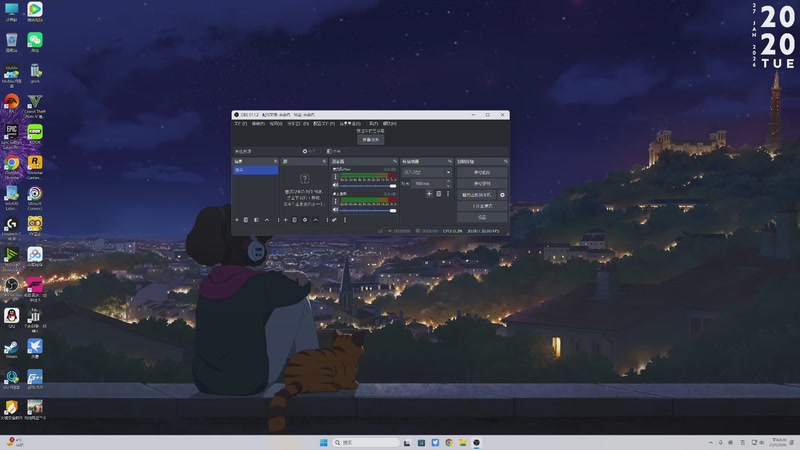Select the highlighted scene in the Scenes list
800x450 pixels.
pos(256,170)
